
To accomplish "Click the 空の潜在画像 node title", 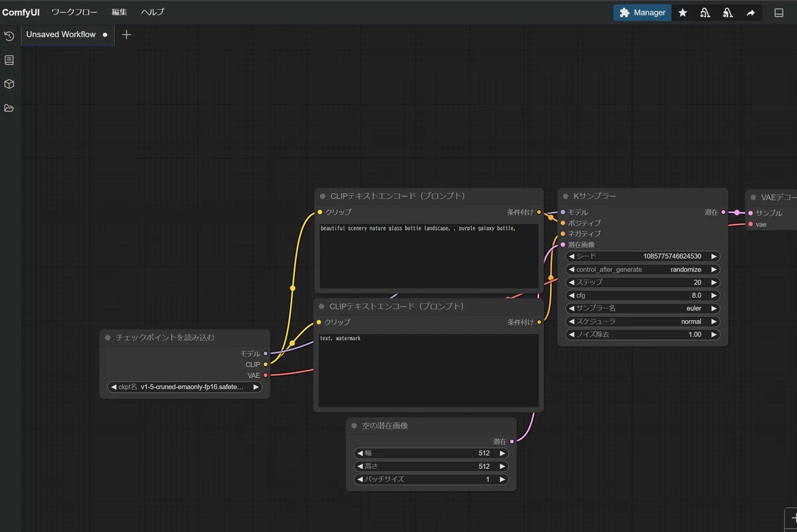I will point(385,426).
